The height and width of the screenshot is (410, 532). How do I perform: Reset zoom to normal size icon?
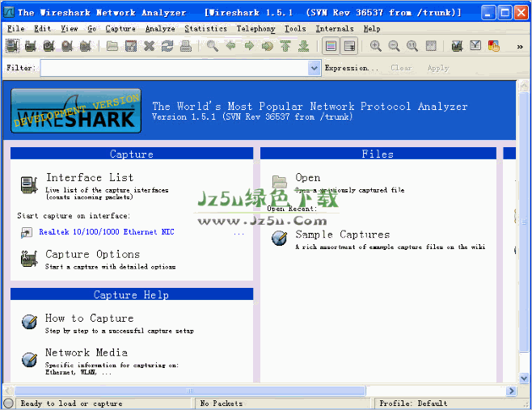[412, 46]
